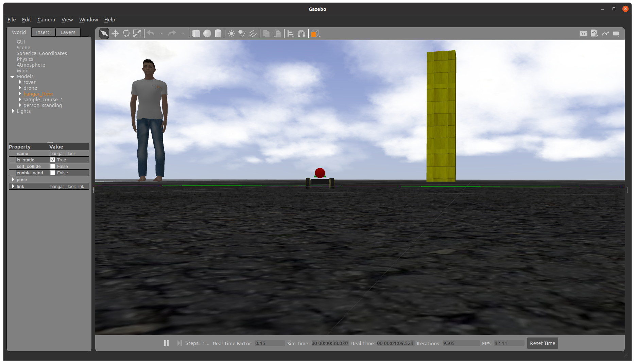Select the translate mode tool
635x364 pixels.
point(115,33)
